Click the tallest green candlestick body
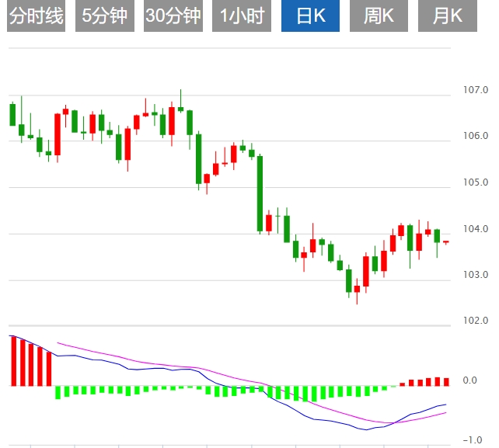The width and height of the screenshot is (499, 448). pos(260,193)
